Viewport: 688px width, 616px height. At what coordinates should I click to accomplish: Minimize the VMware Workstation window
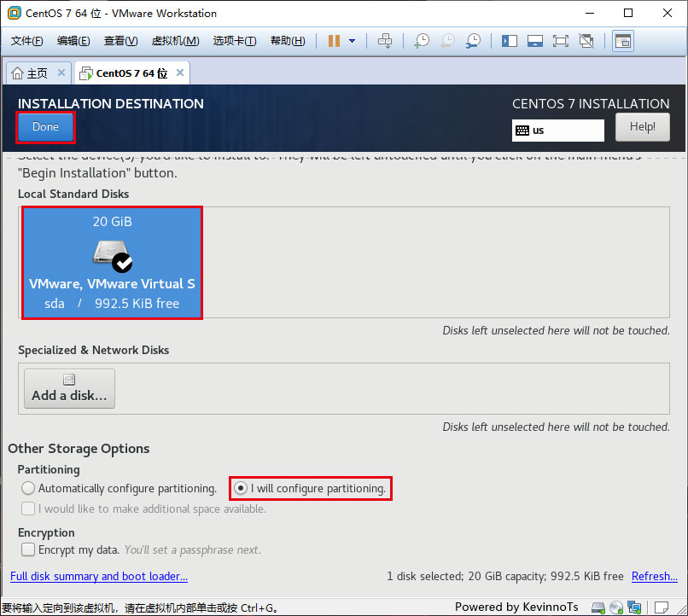point(590,13)
